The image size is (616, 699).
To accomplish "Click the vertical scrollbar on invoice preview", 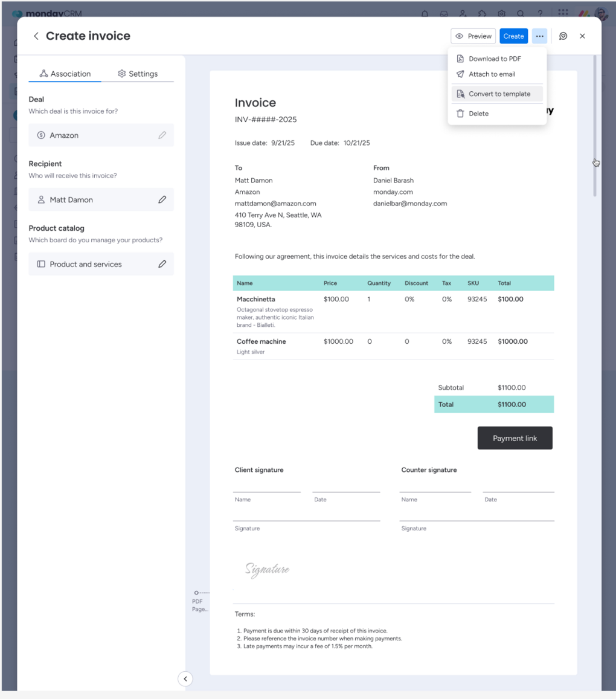I will [595, 127].
